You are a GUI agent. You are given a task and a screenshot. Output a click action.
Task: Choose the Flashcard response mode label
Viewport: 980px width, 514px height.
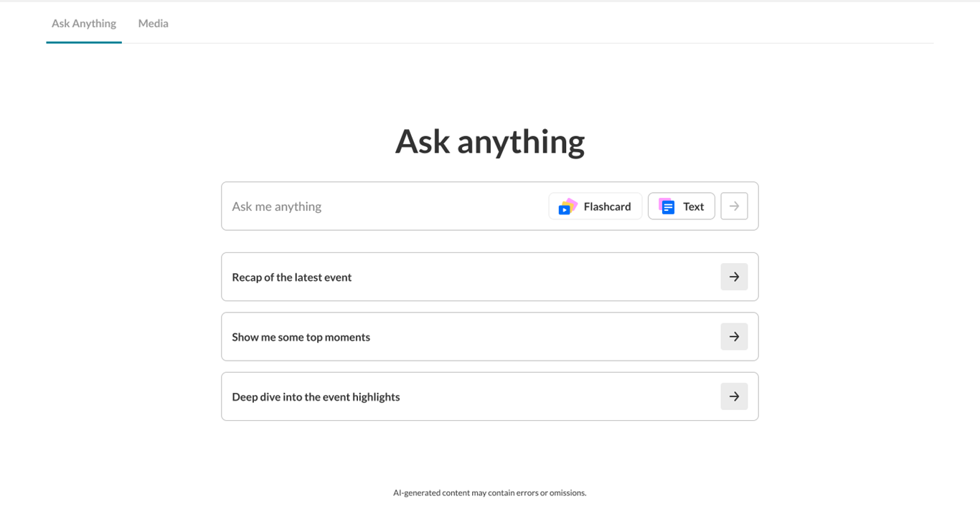(607, 206)
